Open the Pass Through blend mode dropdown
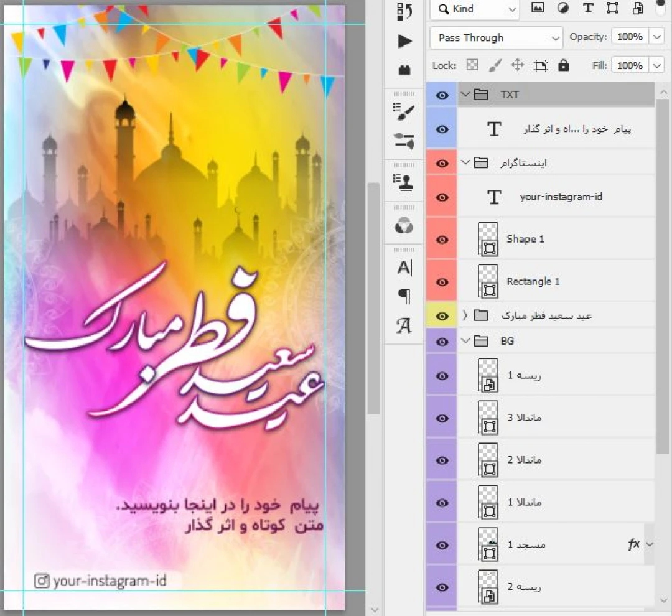Screen dimensions: 672x616 click(x=496, y=37)
